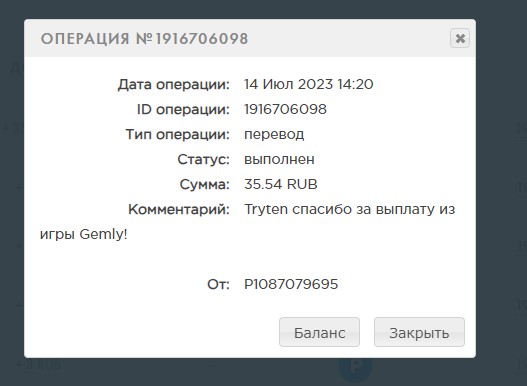Click the Дата операции label

pyautogui.click(x=173, y=84)
